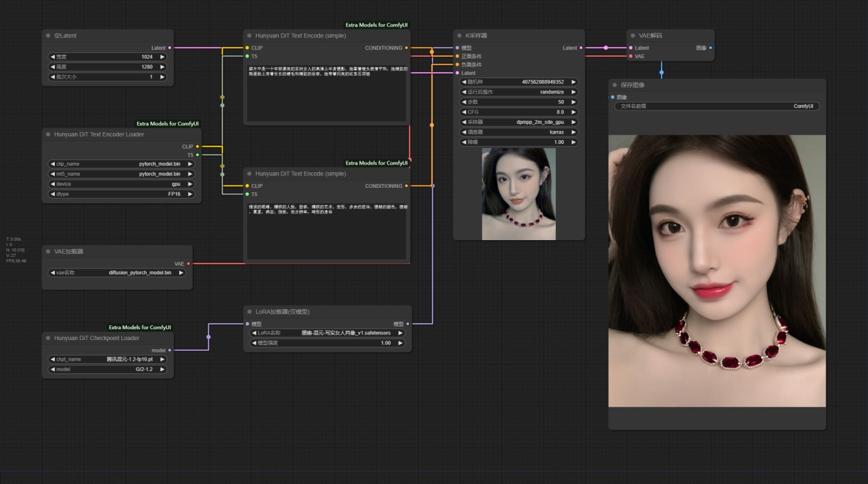868x484 pixels.
Task: Open the 运行后操作 randomize dropdown
Action: (518, 92)
